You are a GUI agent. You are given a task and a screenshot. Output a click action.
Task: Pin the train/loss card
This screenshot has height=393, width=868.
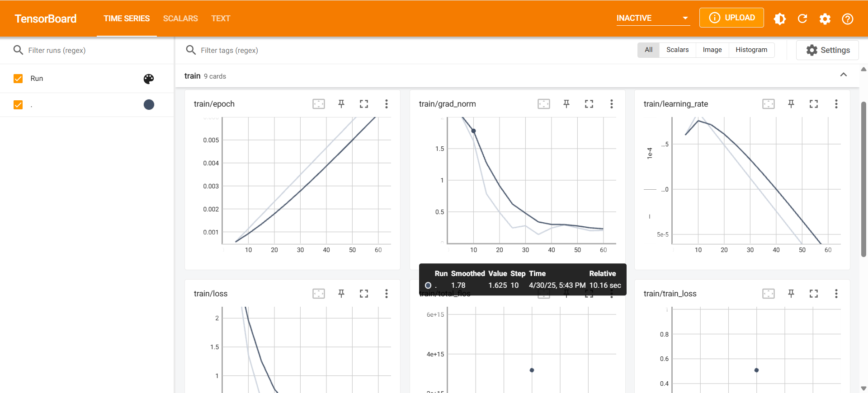point(341,294)
